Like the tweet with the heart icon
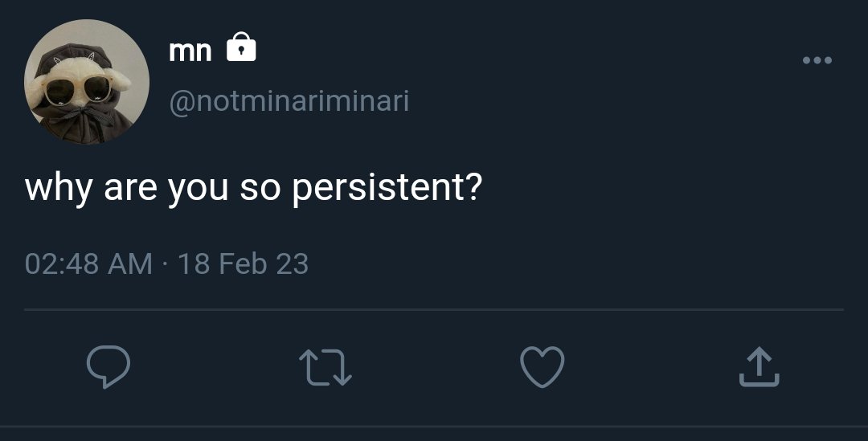 coord(542,366)
